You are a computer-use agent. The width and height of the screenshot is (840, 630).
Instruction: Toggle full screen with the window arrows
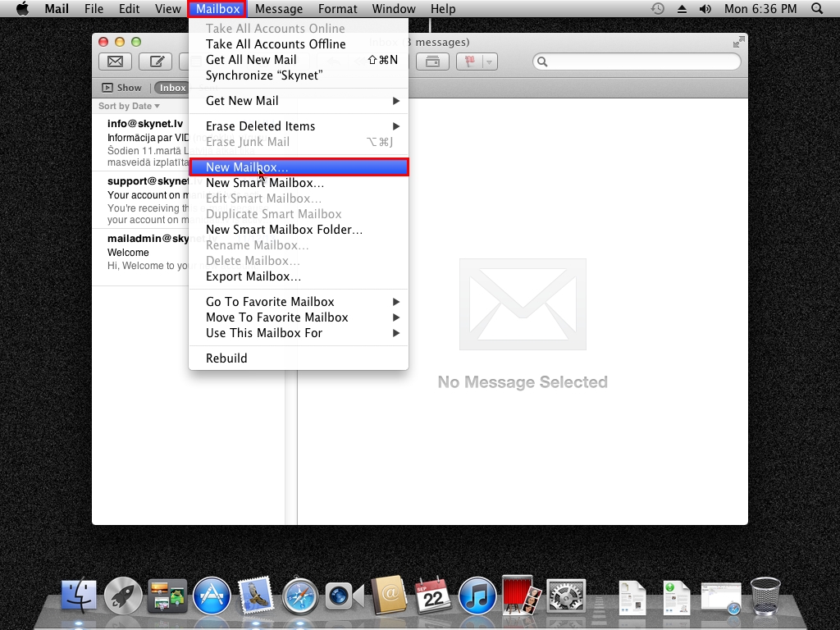point(738,42)
